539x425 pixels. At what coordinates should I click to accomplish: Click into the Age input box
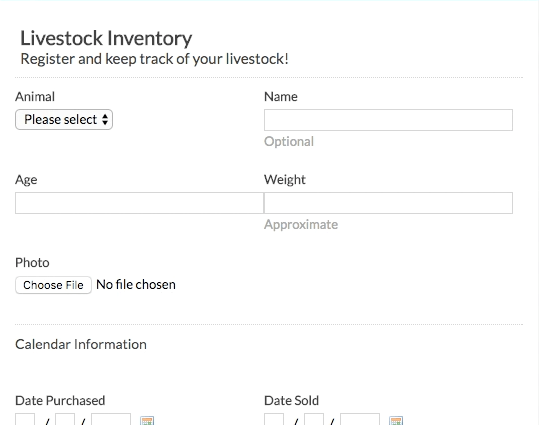139,203
